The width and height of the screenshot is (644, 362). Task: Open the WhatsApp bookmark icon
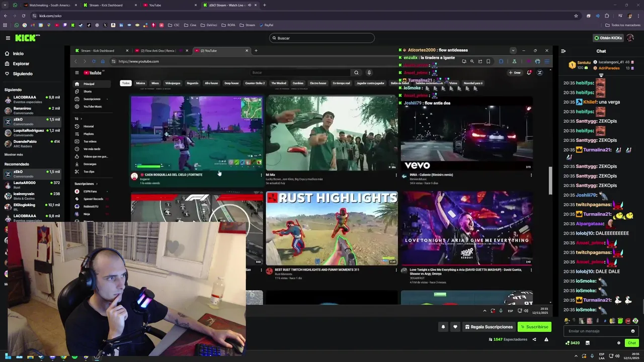pyautogui.click(x=17, y=25)
